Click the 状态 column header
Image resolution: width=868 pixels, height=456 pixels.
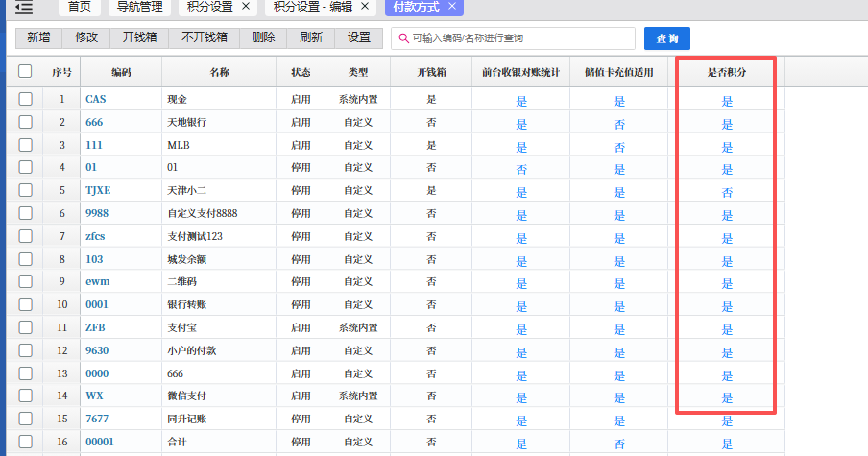(x=301, y=72)
